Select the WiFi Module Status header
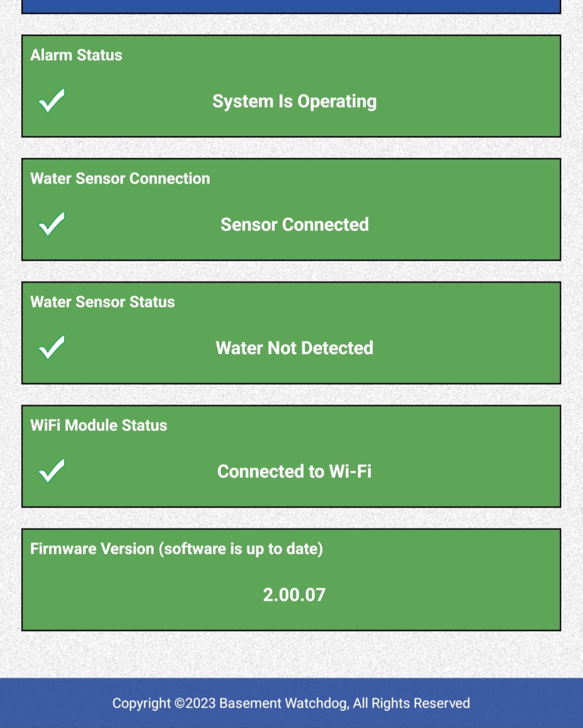The width and height of the screenshot is (583, 728). pos(99,425)
